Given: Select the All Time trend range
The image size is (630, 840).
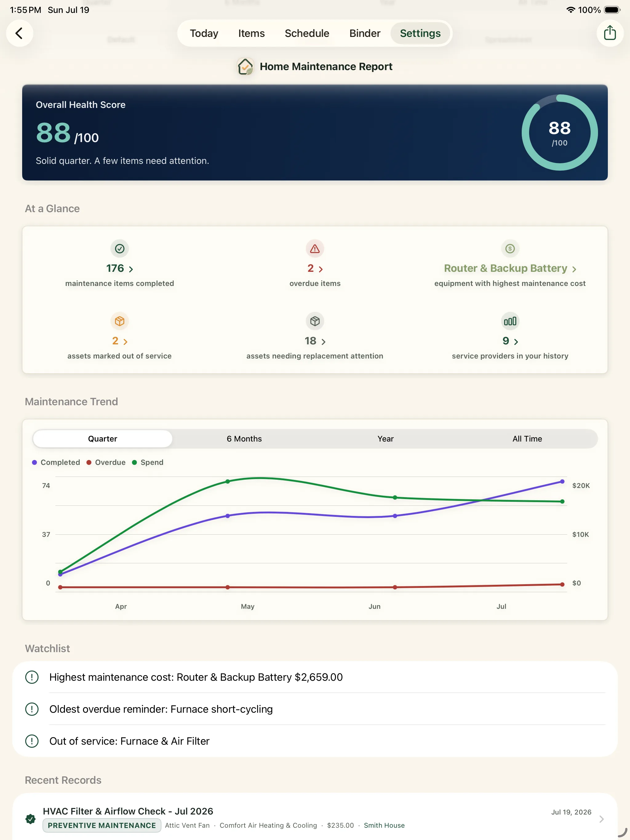Looking at the screenshot, I should 527,439.
